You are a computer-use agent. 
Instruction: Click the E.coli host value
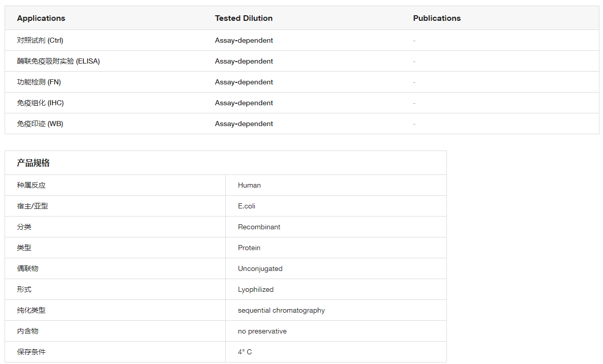point(247,206)
